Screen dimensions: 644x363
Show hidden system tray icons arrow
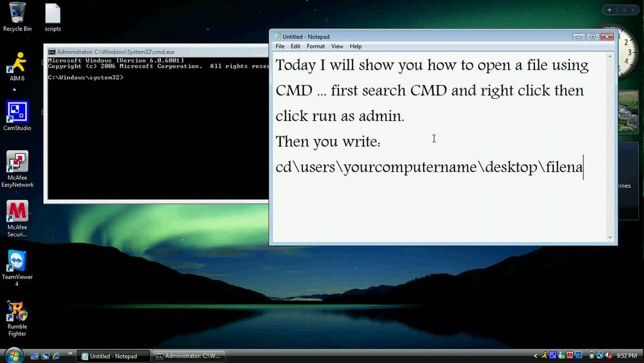(535, 355)
